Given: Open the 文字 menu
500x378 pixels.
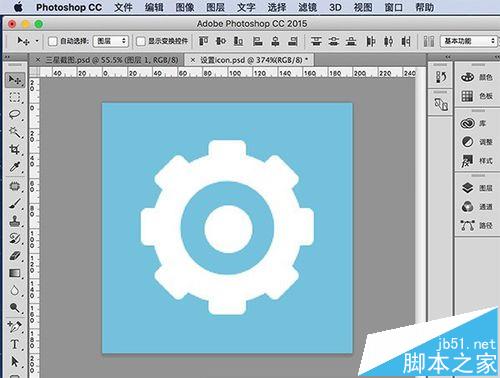Looking at the screenshot, I should click(x=246, y=7).
